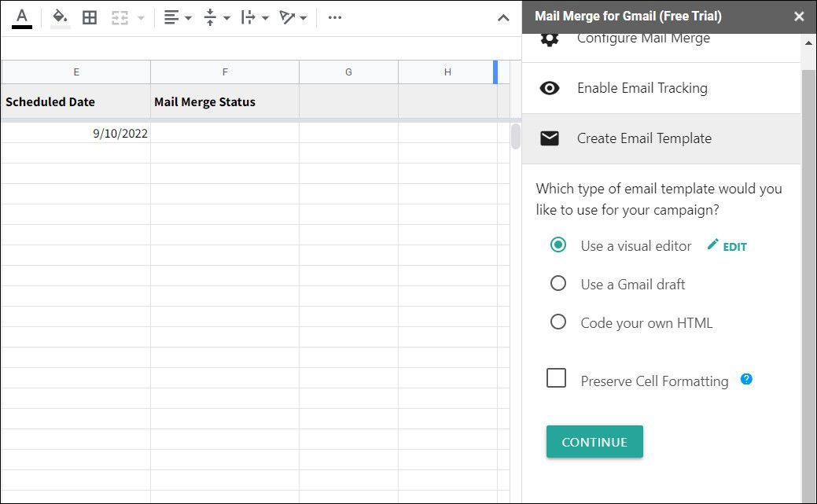Click the EDIT pencil link
Image resolution: width=817 pixels, height=504 pixels.
727,246
